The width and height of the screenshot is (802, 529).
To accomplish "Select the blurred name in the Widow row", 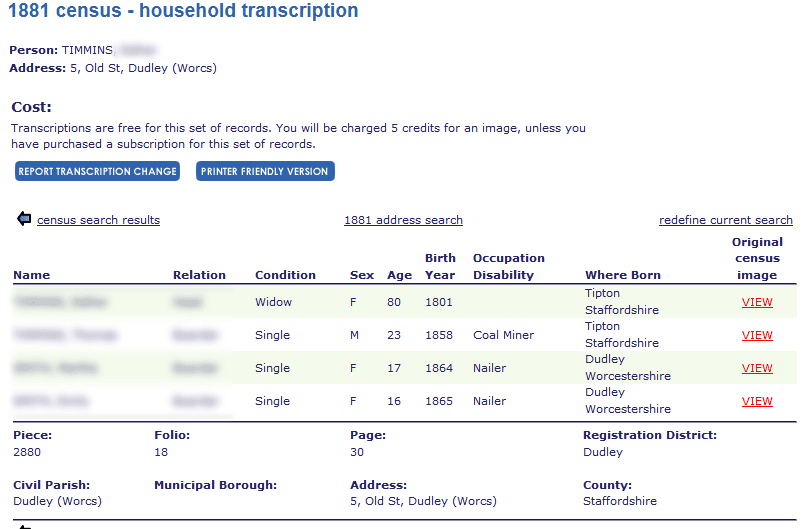I will [60, 302].
